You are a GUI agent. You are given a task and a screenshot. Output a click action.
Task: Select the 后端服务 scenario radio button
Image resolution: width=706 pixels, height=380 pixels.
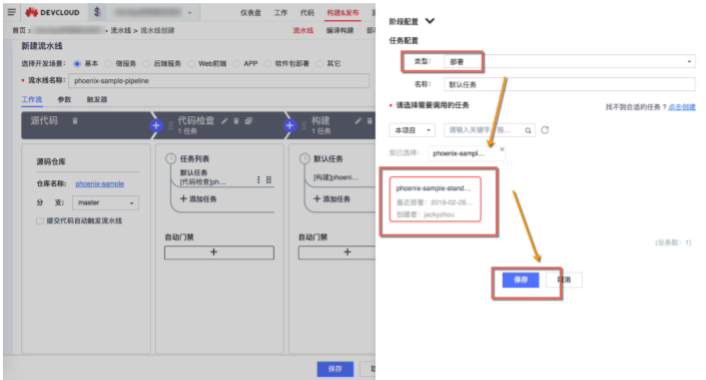146,63
